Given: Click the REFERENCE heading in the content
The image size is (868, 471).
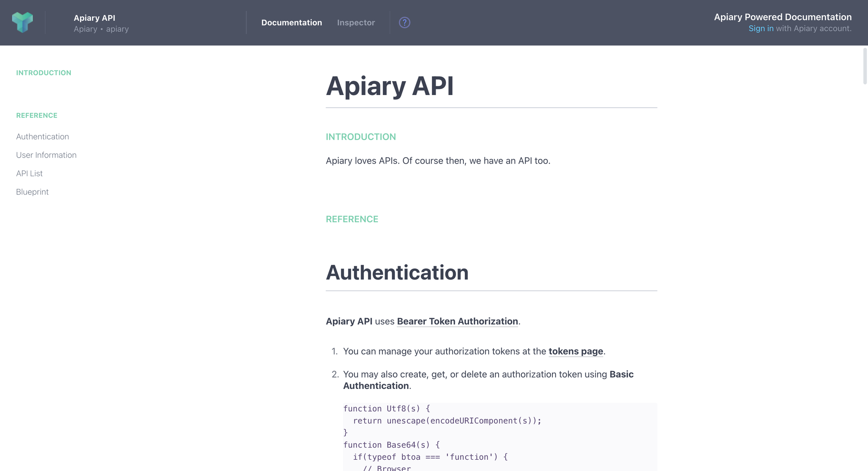Looking at the screenshot, I should (352, 219).
